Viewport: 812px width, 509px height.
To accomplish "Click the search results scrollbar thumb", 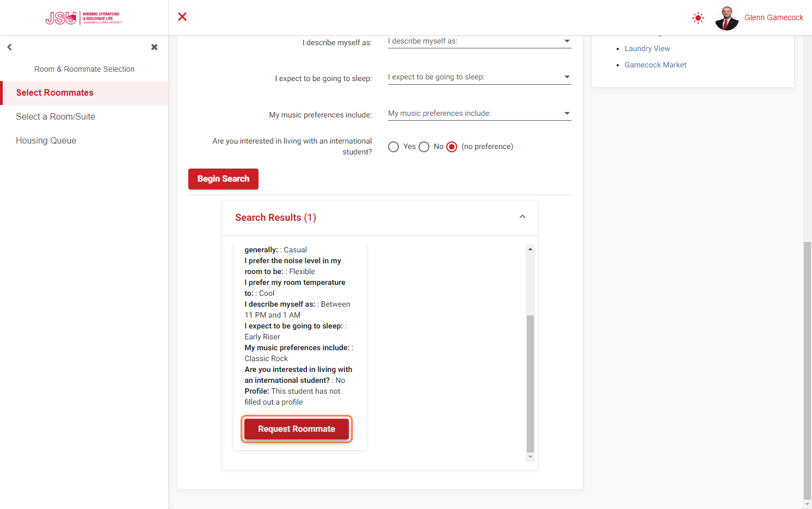I will tap(530, 383).
